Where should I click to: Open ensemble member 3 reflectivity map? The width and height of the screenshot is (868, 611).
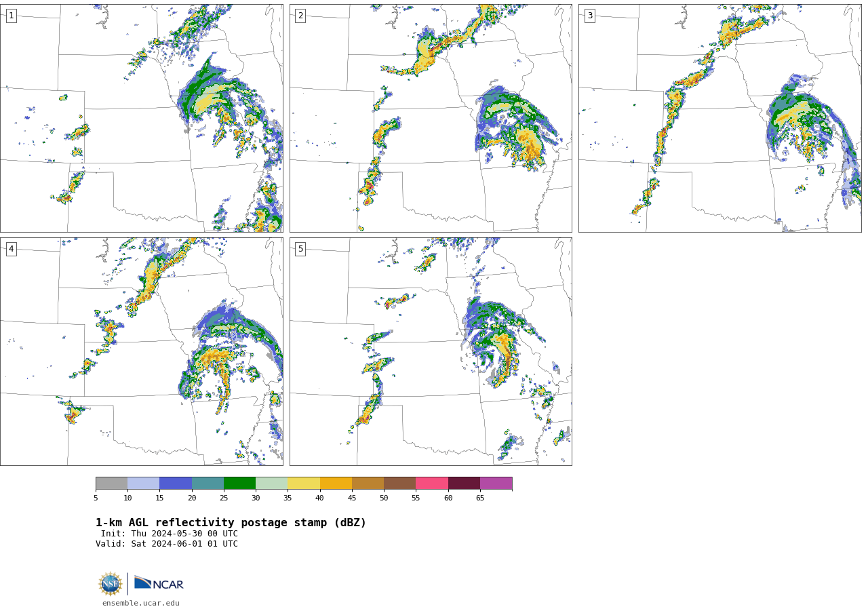click(719, 118)
